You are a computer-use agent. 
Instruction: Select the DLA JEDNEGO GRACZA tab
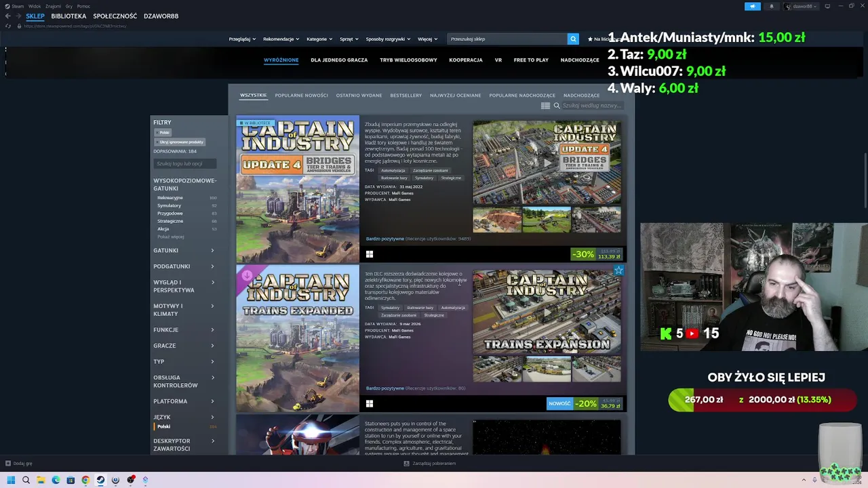[339, 60]
